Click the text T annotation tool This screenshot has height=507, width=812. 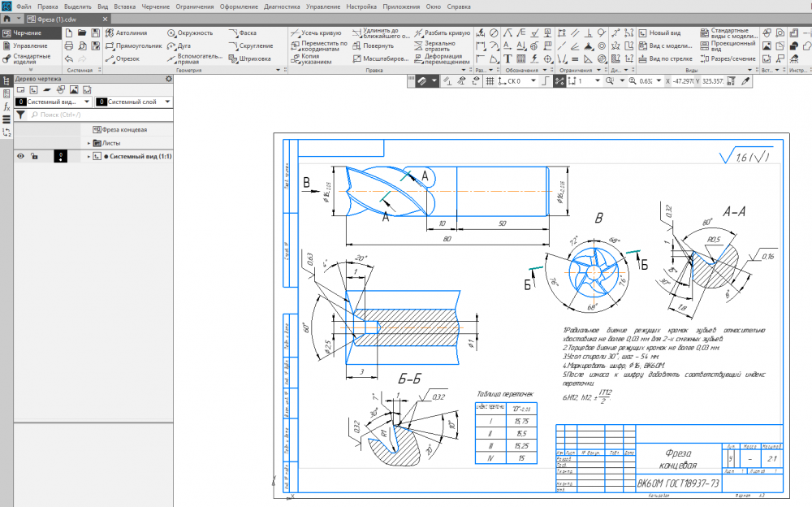click(508, 58)
